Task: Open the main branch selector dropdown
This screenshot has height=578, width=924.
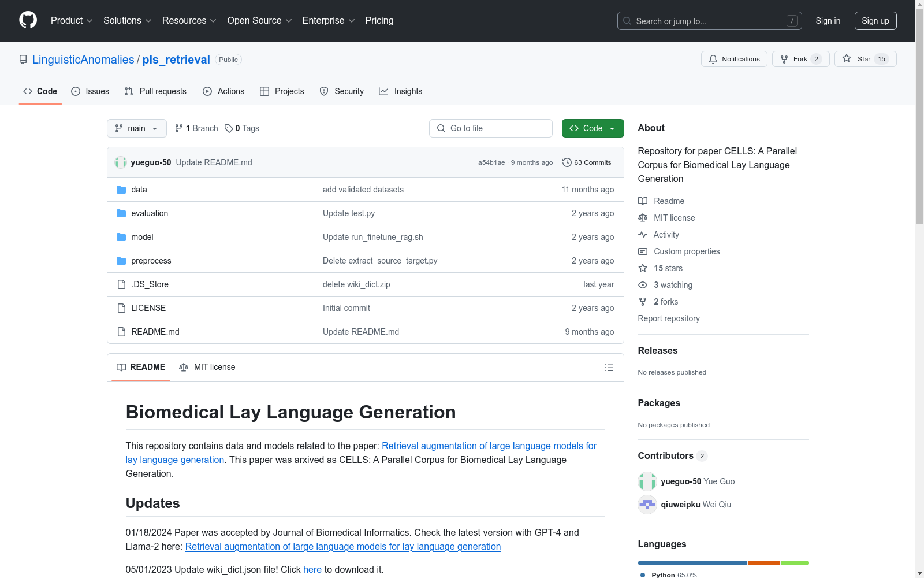Action: tap(137, 128)
